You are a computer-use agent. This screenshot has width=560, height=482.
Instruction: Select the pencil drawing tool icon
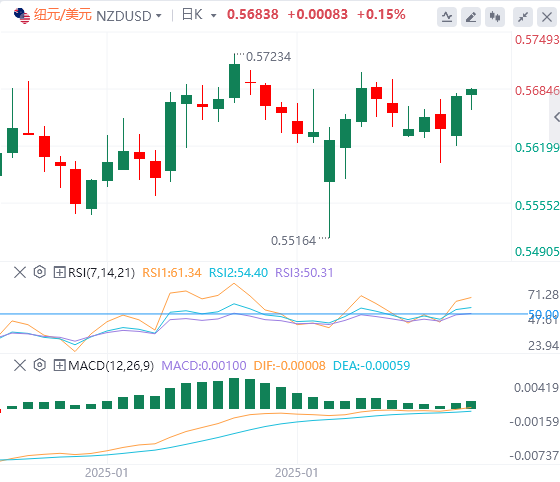point(471,17)
